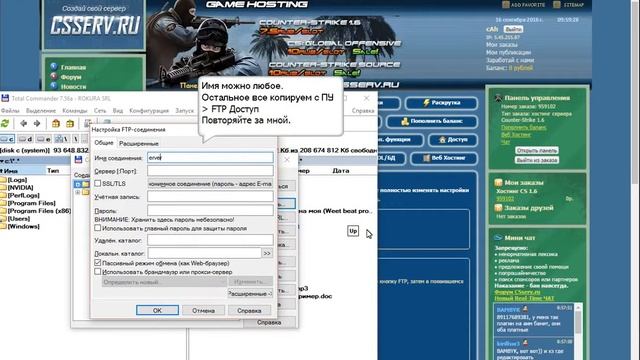Viewport: 640px width, 360px height.
Task: Click the ADD FAVORITE icon on website
Action: (x=506, y=4)
